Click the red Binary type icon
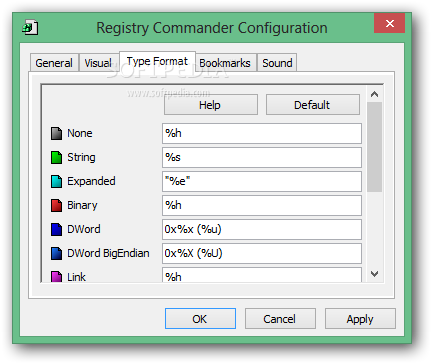Image resolution: width=432 pixels, height=364 pixels. [56, 205]
